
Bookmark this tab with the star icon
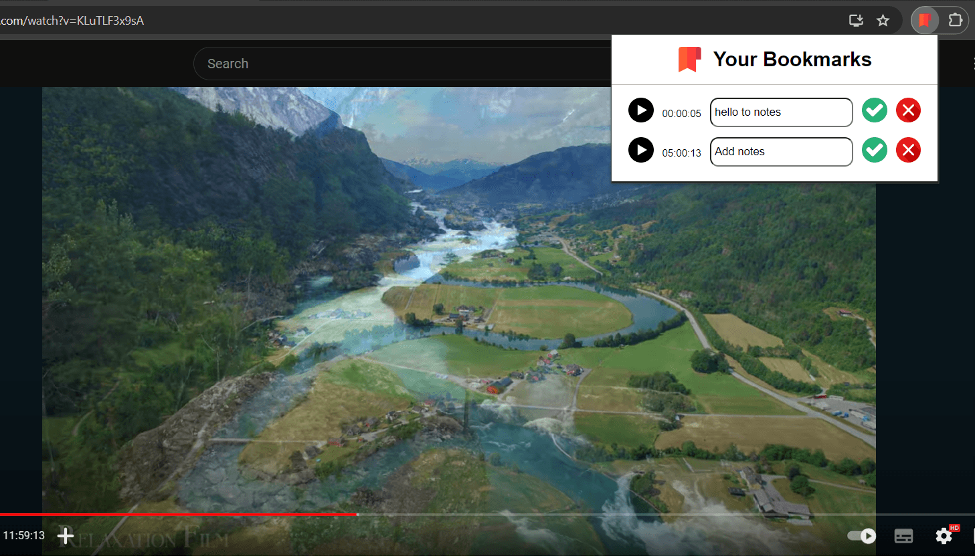click(x=883, y=21)
